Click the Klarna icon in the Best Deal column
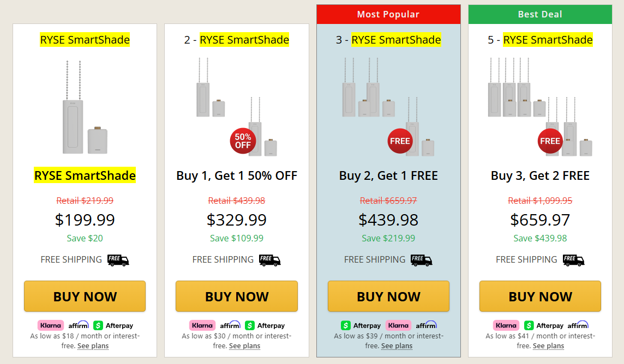624x364 pixels. tap(506, 325)
